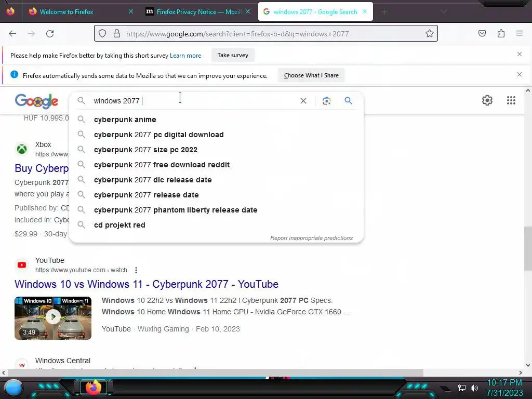
Task: Submit search with the blue magnifier
Action: pyautogui.click(x=348, y=101)
